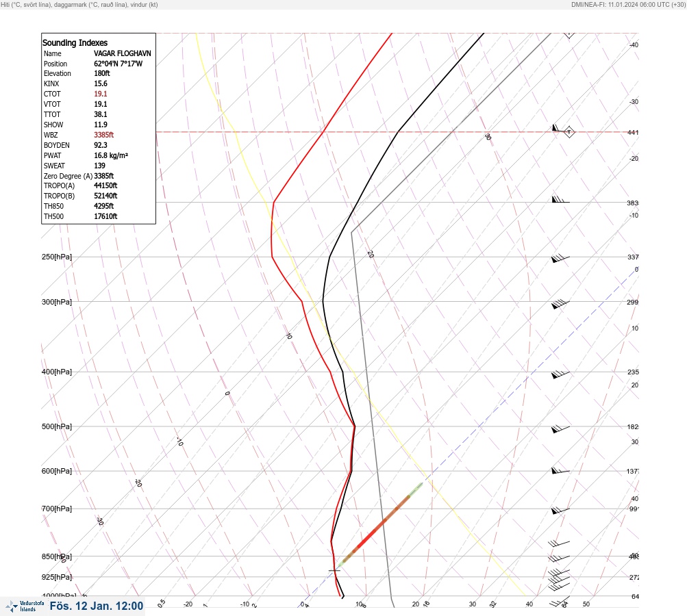The image size is (687, 616).
Task: Select station name 'VAGAR FLOGHAVN'
Action: pos(122,53)
